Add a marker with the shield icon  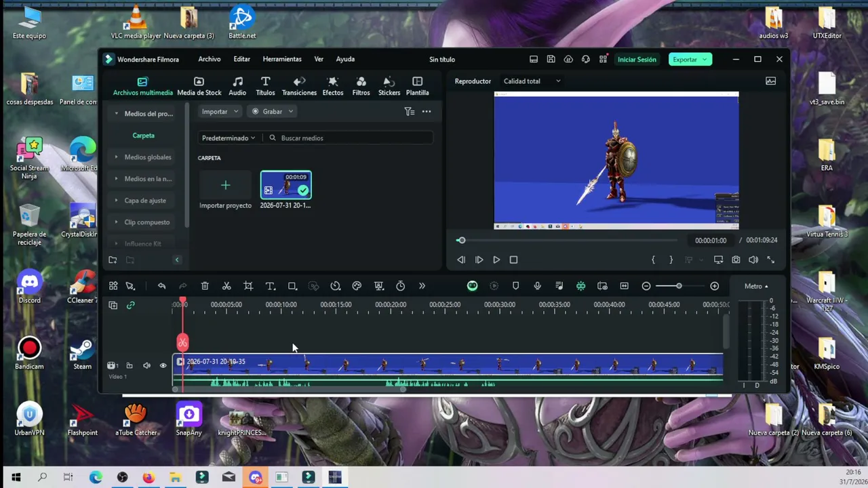tap(515, 286)
